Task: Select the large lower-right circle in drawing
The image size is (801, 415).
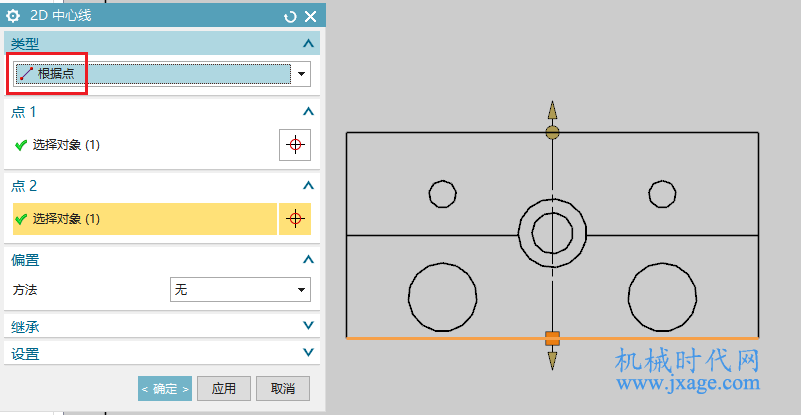Action: coord(663,296)
